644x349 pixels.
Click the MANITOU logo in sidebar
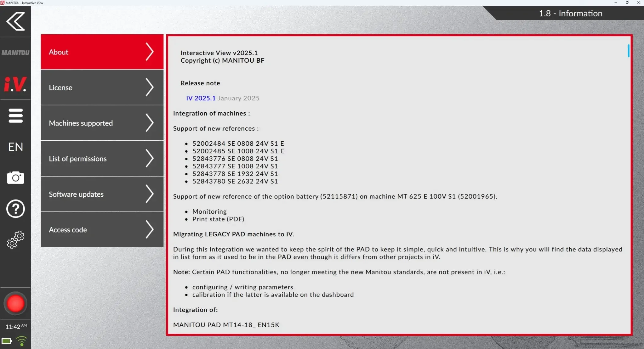pos(15,53)
